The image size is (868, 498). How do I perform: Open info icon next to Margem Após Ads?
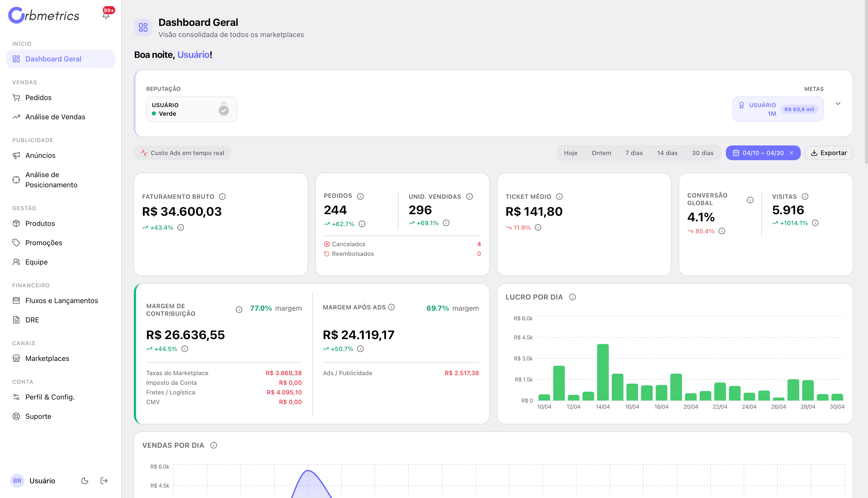(392, 307)
